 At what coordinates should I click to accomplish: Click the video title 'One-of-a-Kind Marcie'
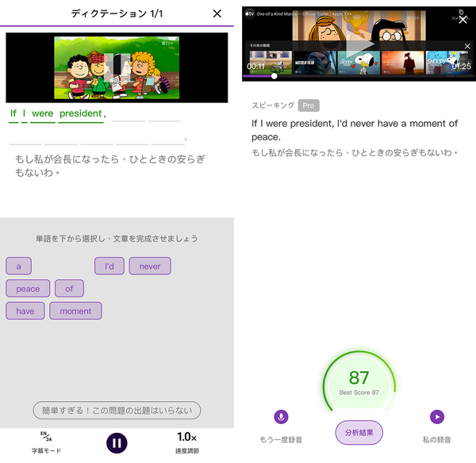[x=304, y=14]
